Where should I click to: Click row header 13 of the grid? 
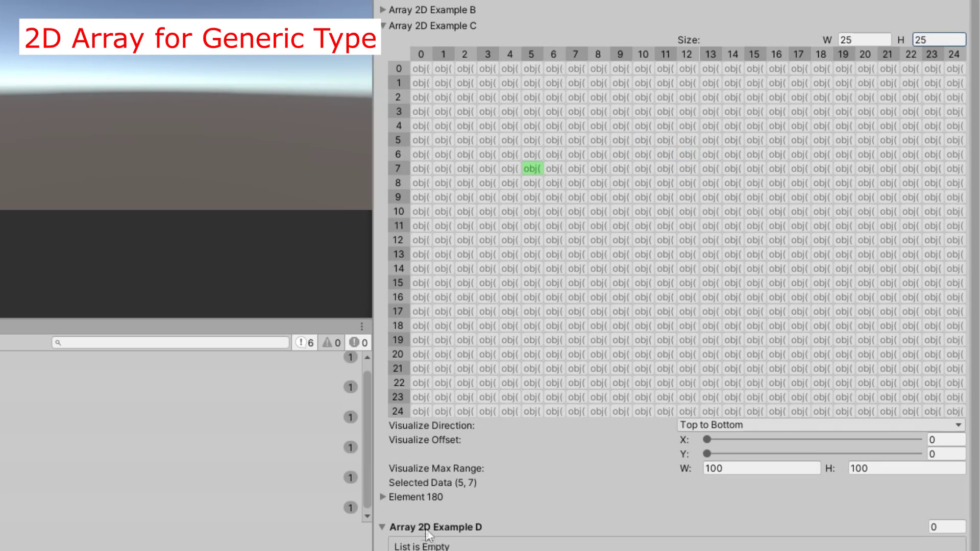pos(399,254)
